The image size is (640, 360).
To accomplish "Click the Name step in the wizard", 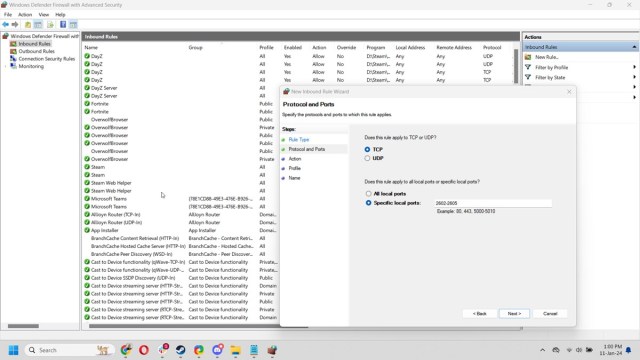I will pyautogui.click(x=294, y=178).
